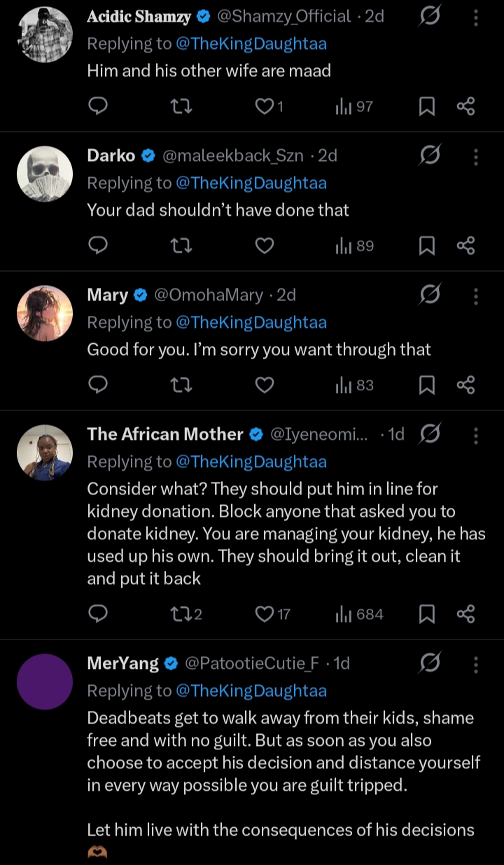Screen dimensions: 504x865
Task: Open @TheKingDaughtaa link in MerYang's reply
Action: click(251, 691)
